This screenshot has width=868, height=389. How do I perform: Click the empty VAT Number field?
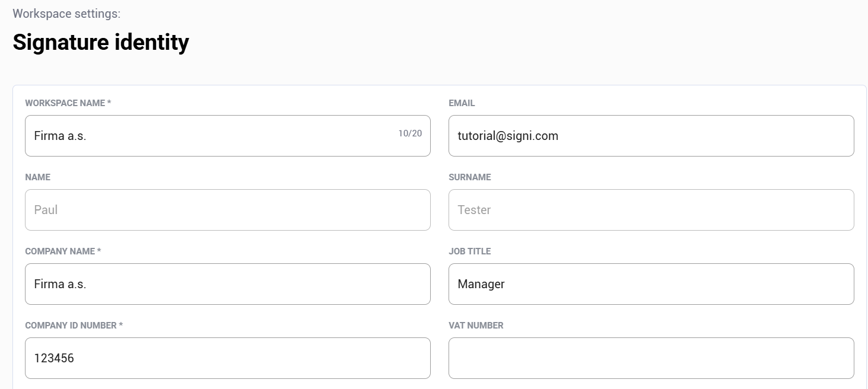651,358
